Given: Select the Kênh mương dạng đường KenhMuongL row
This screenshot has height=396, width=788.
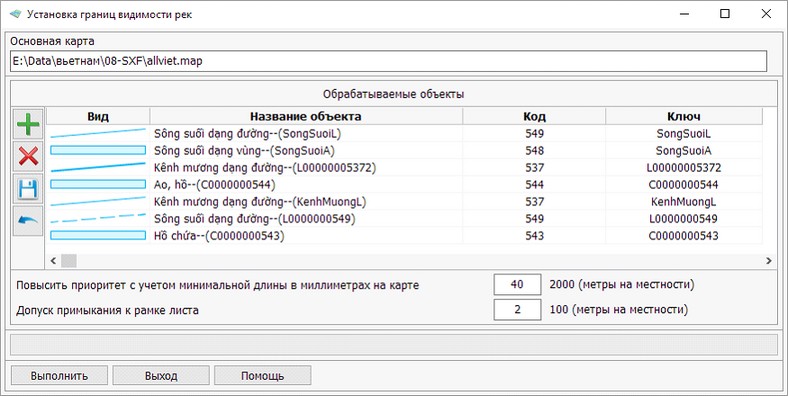Looking at the screenshot, I should [404, 202].
